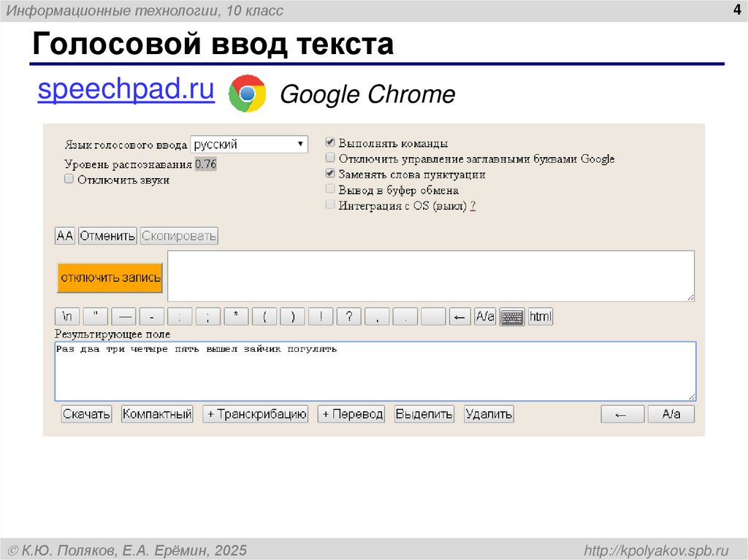The height and width of the screenshot is (560, 748).
Task: Insert an asterisk symbol
Action: (x=236, y=317)
